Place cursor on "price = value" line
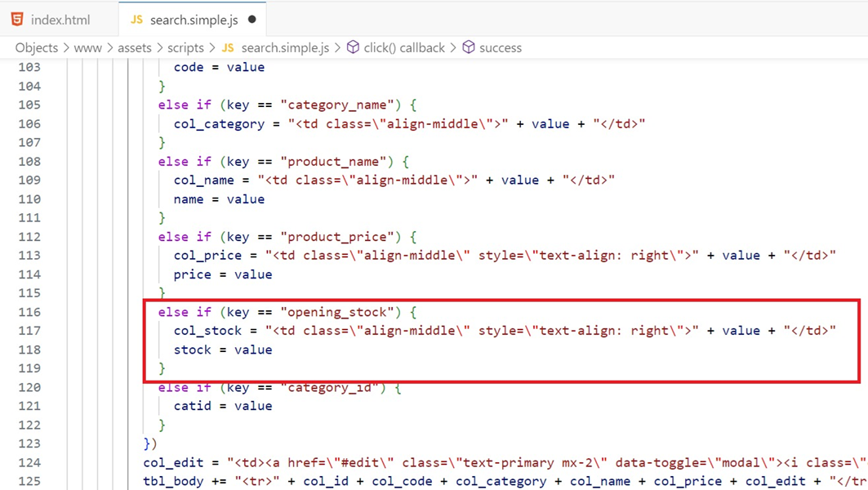 223,274
